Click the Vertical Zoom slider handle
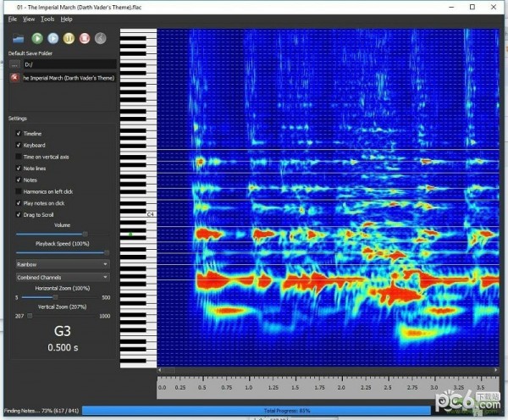This screenshot has width=508, height=420. tap(30, 316)
